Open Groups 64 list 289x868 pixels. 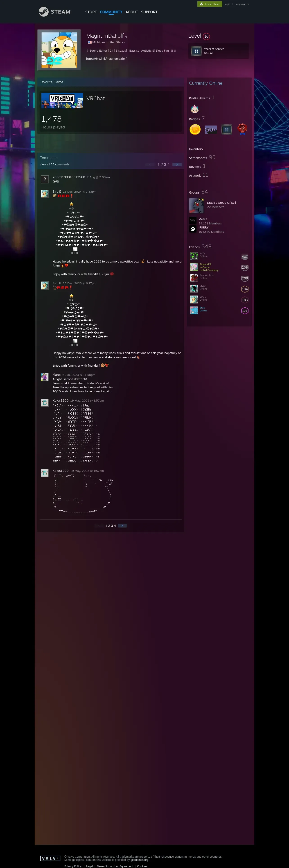199,192
